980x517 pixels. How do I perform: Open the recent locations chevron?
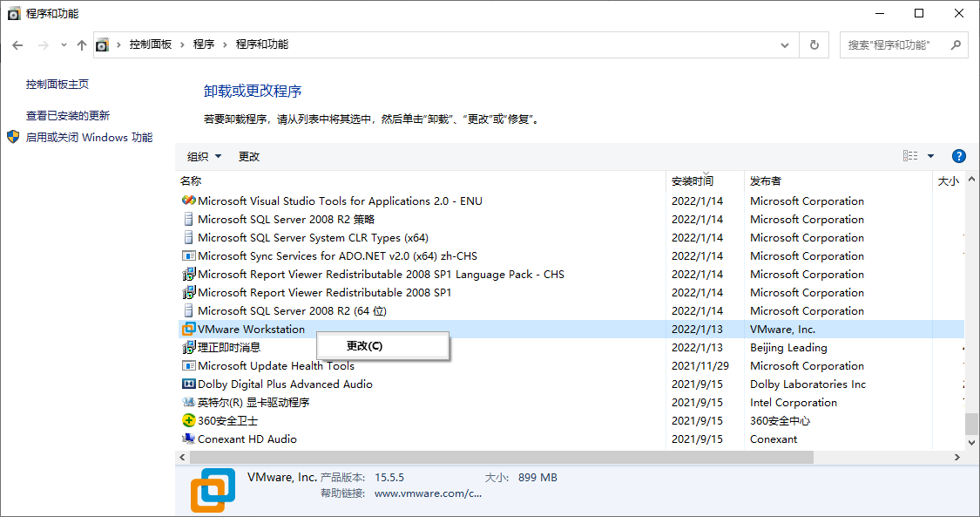click(64, 45)
